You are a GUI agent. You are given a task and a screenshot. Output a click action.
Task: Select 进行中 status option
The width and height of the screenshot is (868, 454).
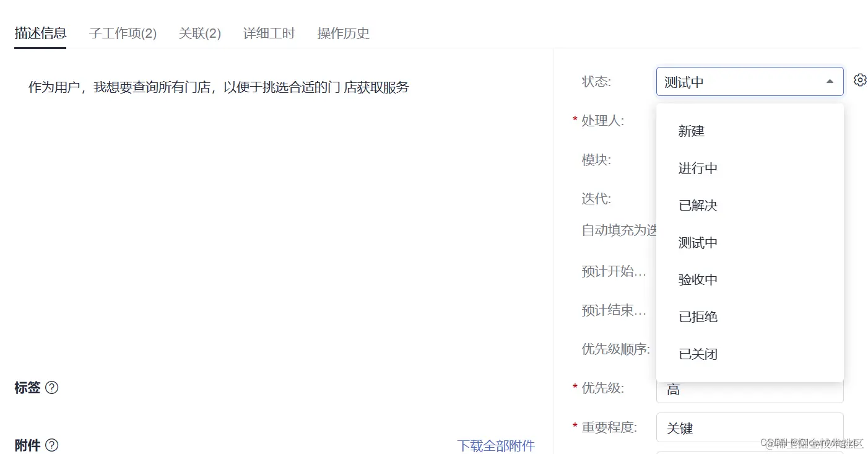750,168
